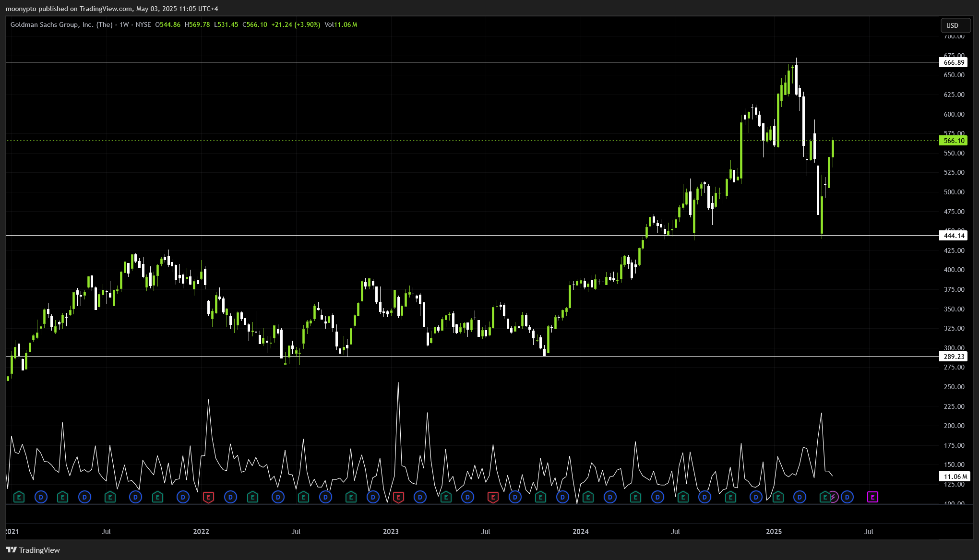
Task: Click the 2025 label on time axis
Action: (x=774, y=532)
